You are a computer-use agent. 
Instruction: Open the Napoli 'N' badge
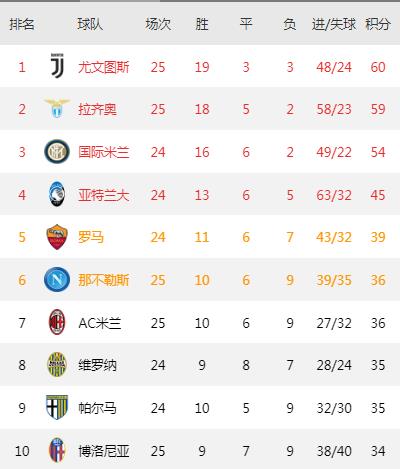point(57,279)
